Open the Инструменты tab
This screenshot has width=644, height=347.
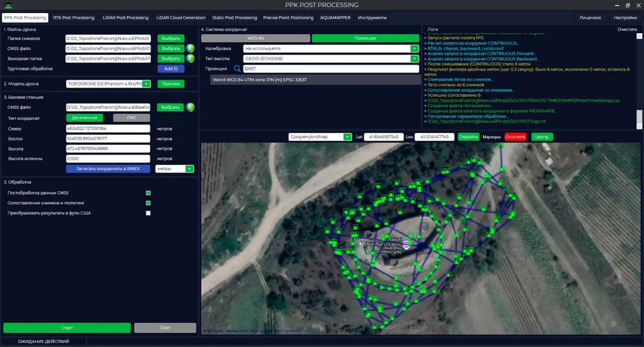(372, 17)
